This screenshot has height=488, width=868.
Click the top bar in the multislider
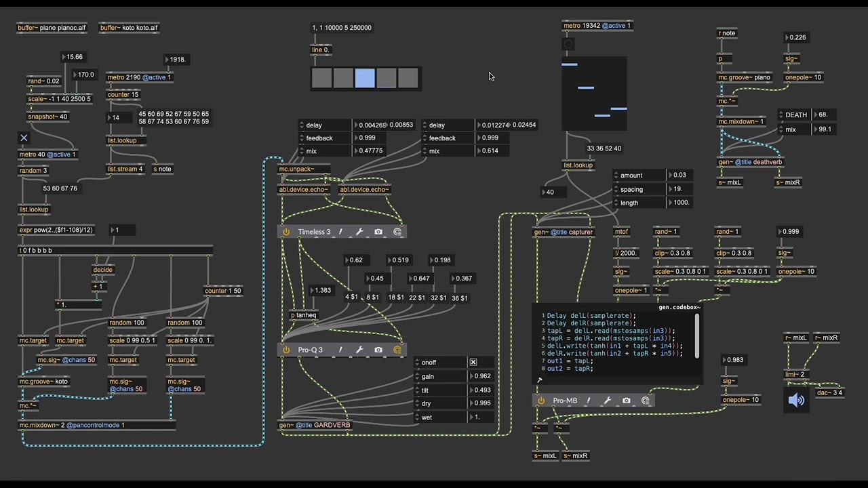tap(570, 64)
